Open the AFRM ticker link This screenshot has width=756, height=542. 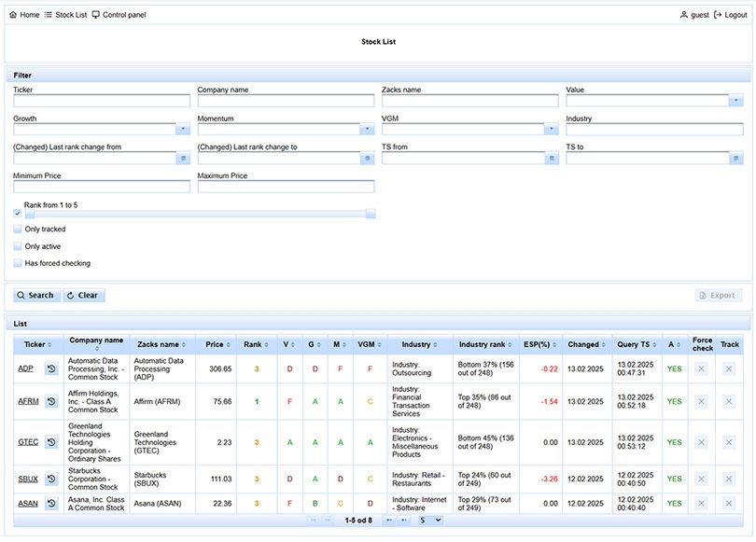pos(28,402)
